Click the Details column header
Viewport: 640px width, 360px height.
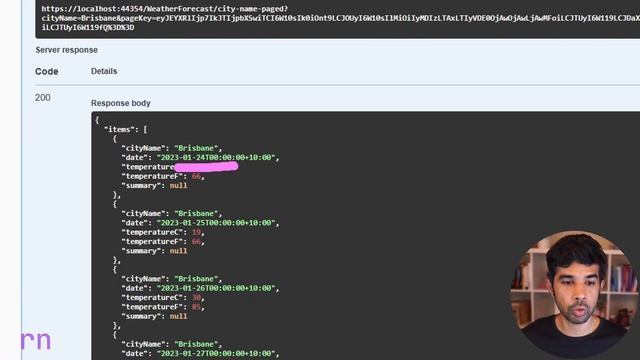coord(104,71)
